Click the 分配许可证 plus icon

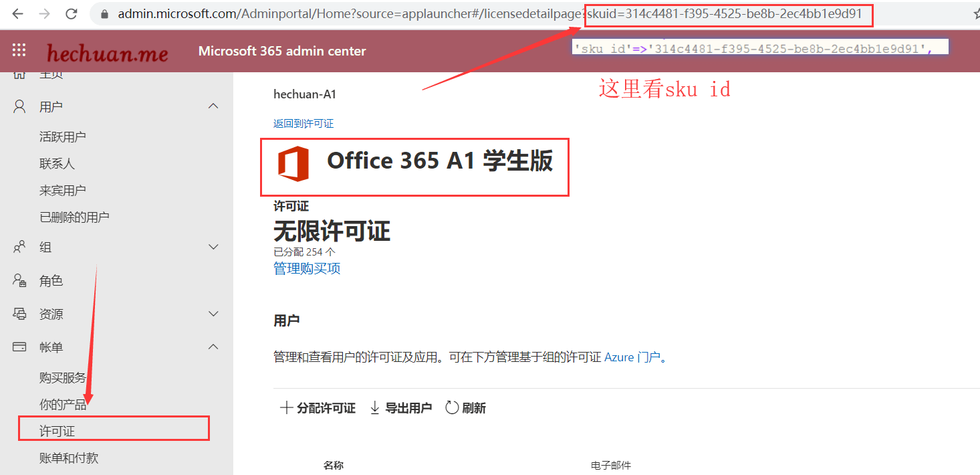coord(286,407)
